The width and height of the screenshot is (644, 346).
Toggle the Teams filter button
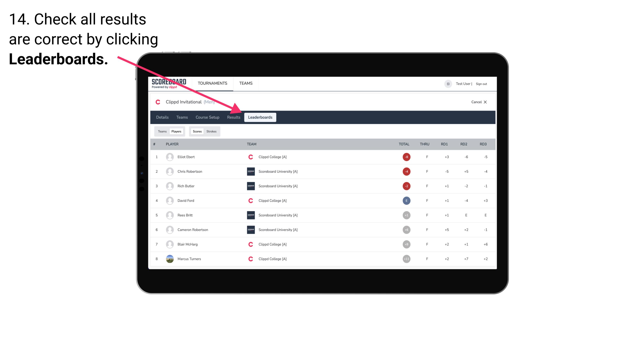[161, 131]
